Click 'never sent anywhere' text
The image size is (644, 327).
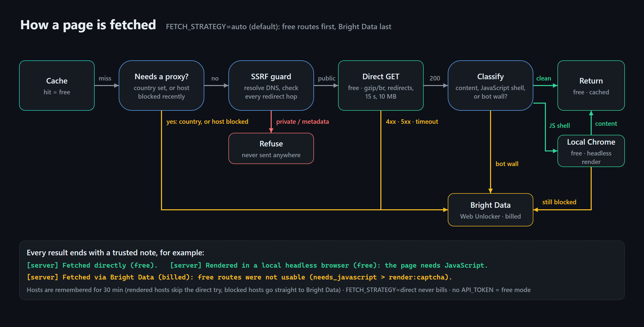[271, 155]
